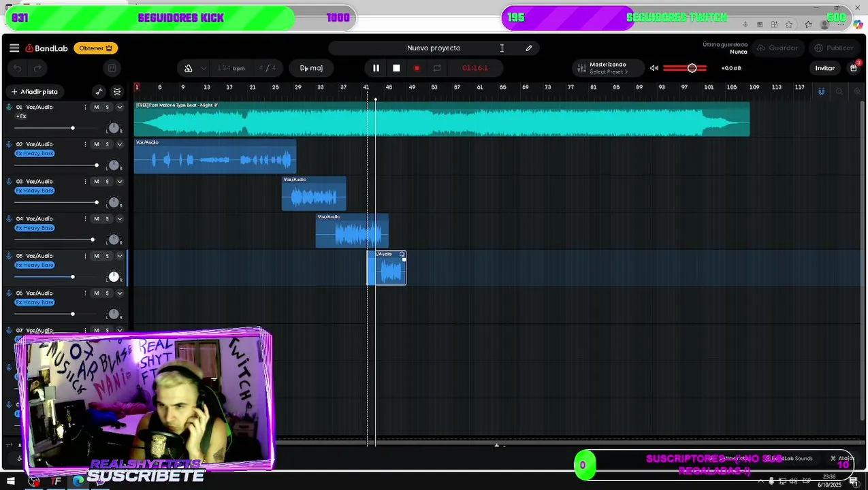Start recording with the red record button
This screenshot has width=868, height=490.
417,68
